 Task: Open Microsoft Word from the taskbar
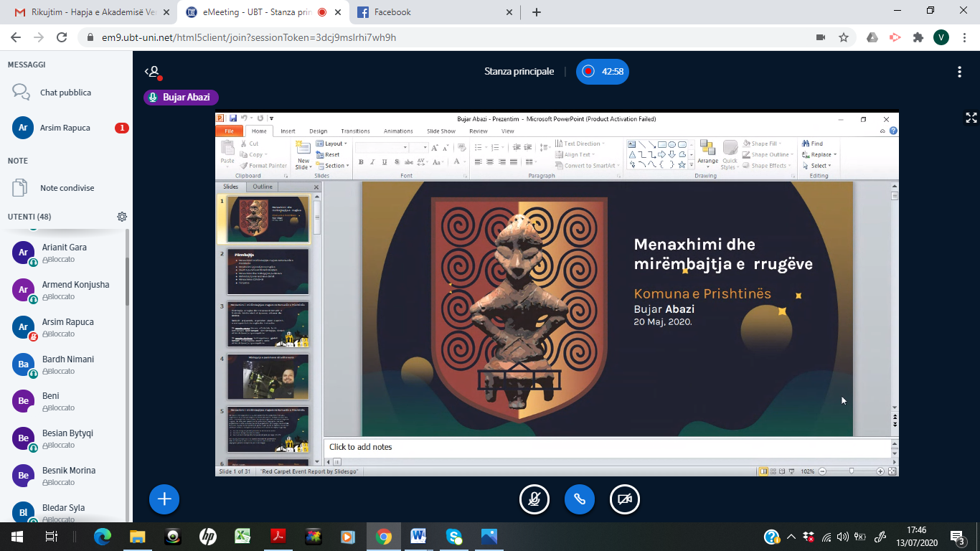click(418, 537)
